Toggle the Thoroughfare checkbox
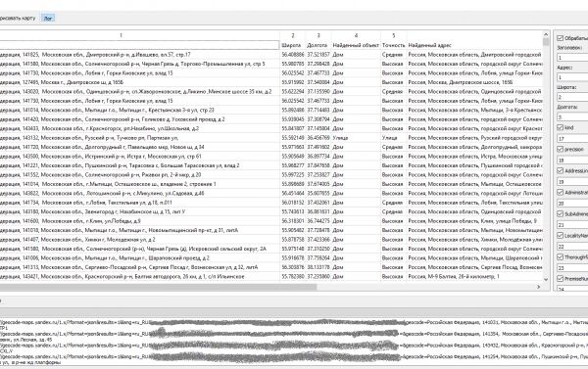The width and height of the screenshot is (588, 369). tap(560, 257)
